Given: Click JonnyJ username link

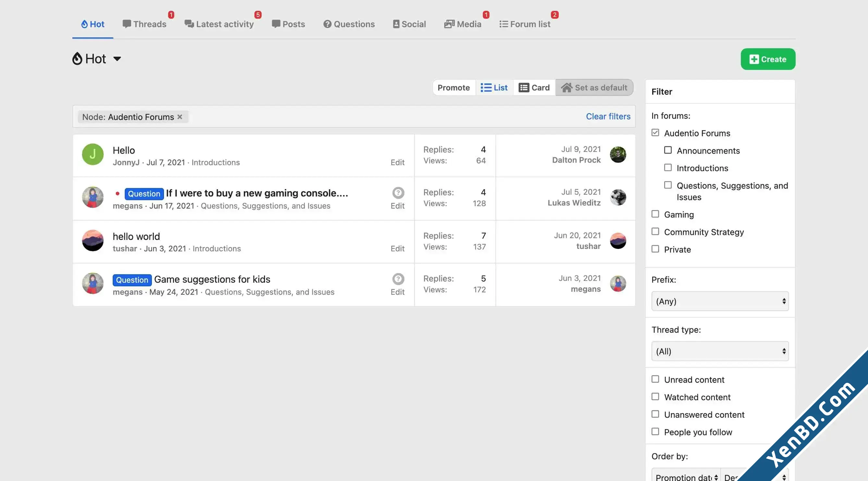Looking at the screenshot, I should (x=126, y=162).
